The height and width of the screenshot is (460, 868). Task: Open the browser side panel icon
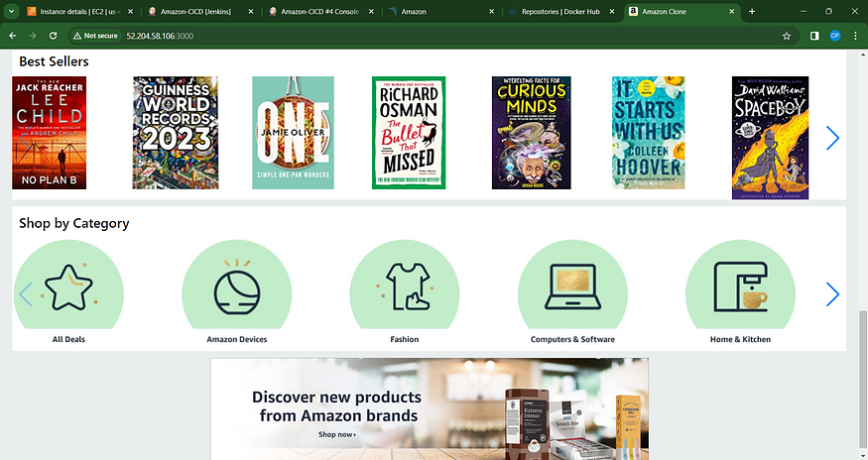(x=814, y=36)
